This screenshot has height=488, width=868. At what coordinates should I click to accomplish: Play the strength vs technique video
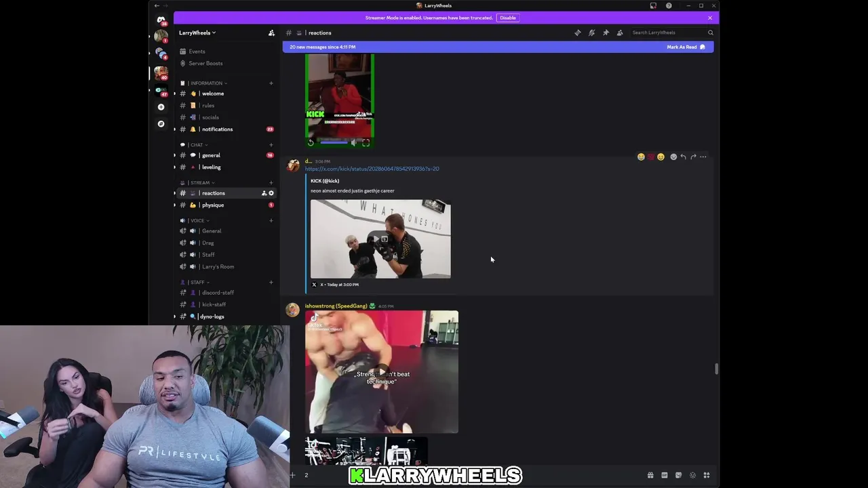381,372
